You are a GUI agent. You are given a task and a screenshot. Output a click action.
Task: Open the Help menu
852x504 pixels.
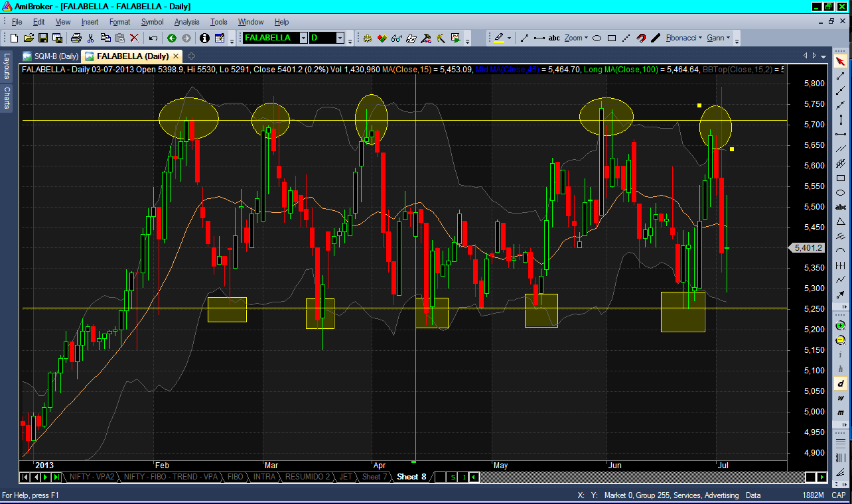click(x=281, y=22)
